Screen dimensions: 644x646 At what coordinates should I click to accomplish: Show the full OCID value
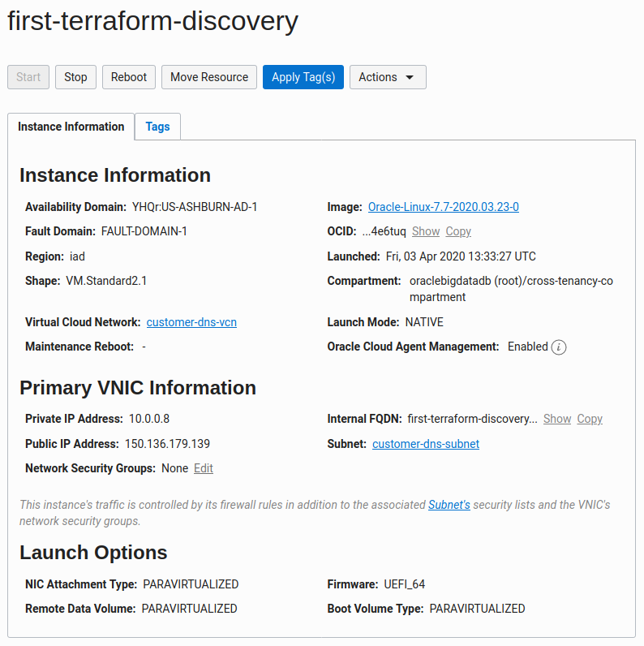tap(426, 231)
